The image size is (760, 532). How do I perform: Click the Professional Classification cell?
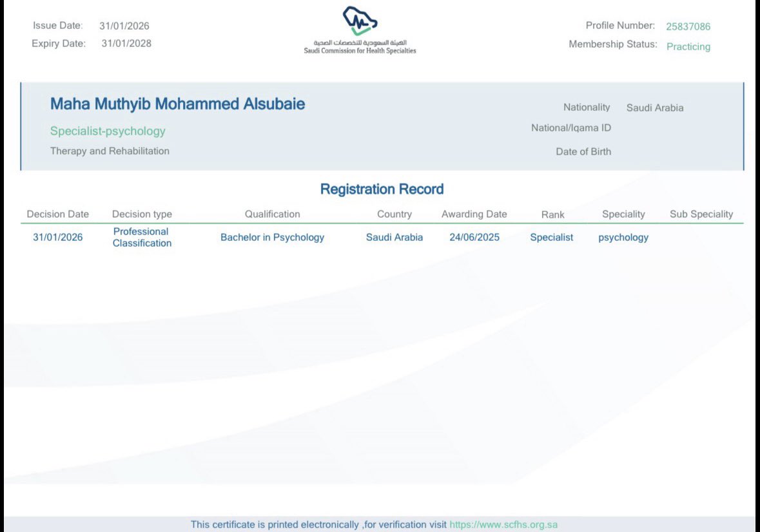tap(142, 237)
